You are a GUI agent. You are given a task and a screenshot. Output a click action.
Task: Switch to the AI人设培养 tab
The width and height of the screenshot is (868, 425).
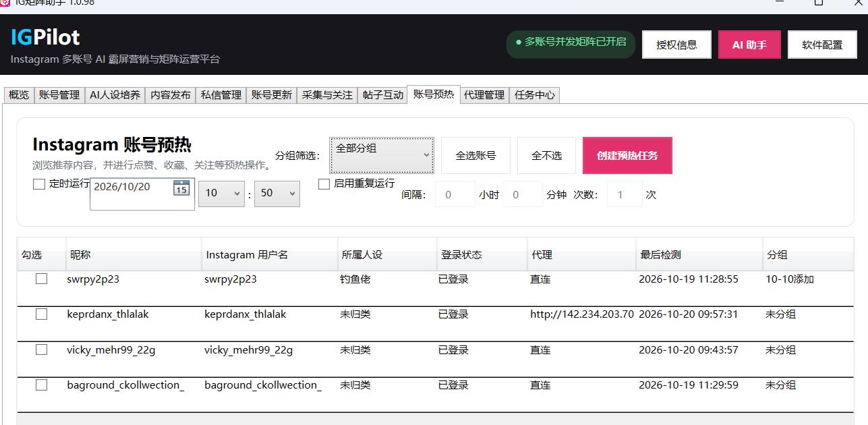[x=115, y=95]
